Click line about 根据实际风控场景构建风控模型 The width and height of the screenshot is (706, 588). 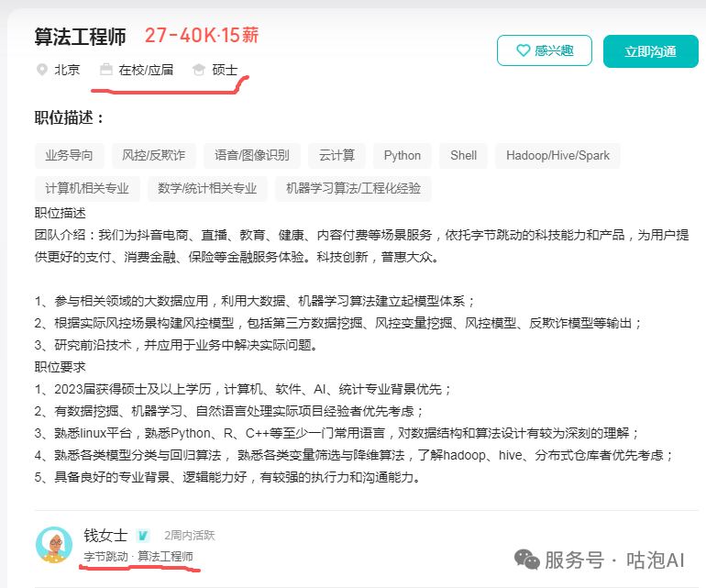(338, 323)
